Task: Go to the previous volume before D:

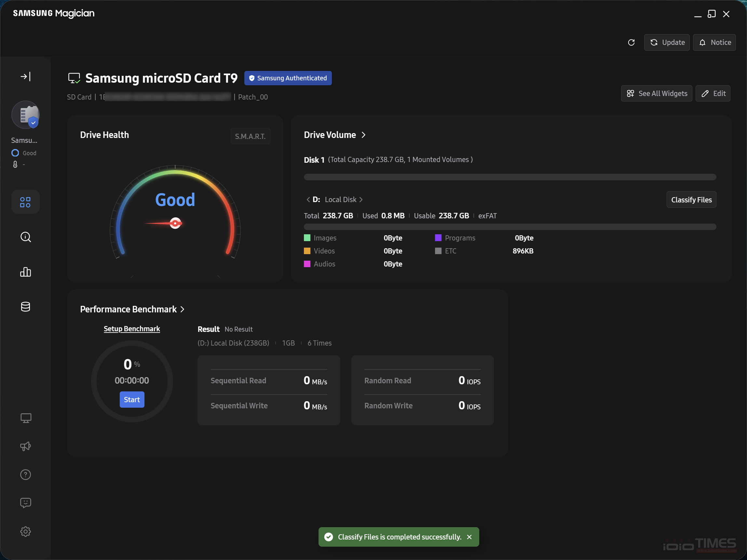Action: (308, 199)
